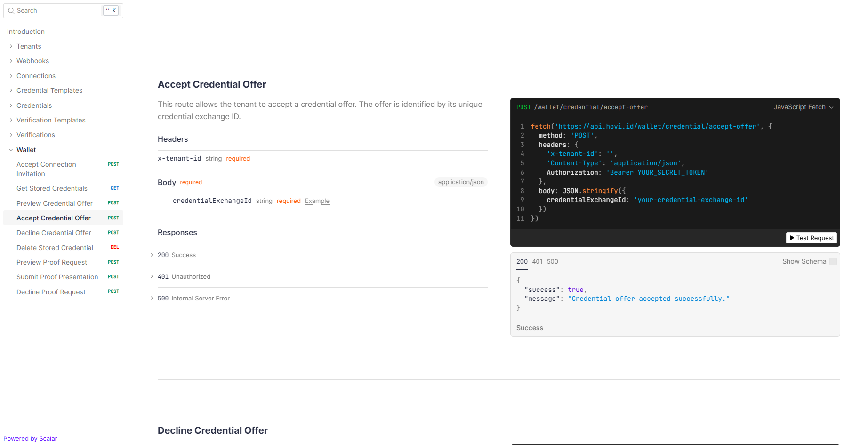Click the Test Request button
Image resolution: width=868 pixels, height=445 pixels.
(811, 238)
